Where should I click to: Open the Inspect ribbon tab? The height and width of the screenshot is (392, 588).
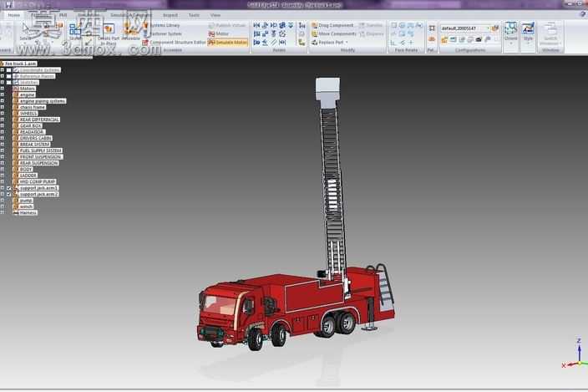coord(170,15)
